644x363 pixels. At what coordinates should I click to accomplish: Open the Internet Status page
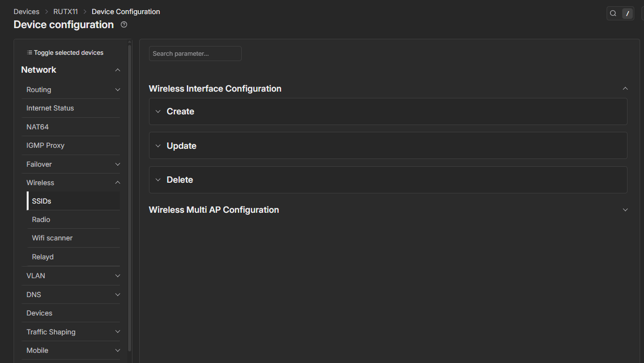point(50,108)
